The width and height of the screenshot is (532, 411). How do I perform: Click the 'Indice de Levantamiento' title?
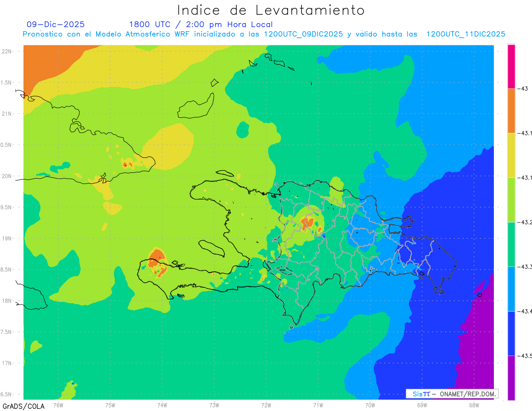tap(271, 10)
